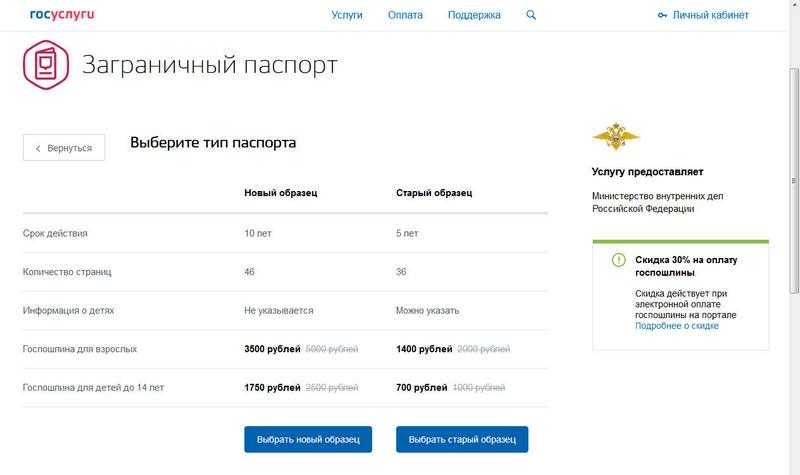Choose Выбрать новый образец
The height and width of the screenshot is (475, 800).
(308, 440)
